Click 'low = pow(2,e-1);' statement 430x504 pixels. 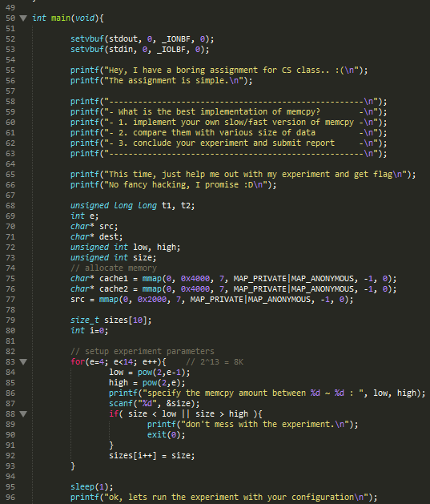pyautogui.click(x=149, y=373)
